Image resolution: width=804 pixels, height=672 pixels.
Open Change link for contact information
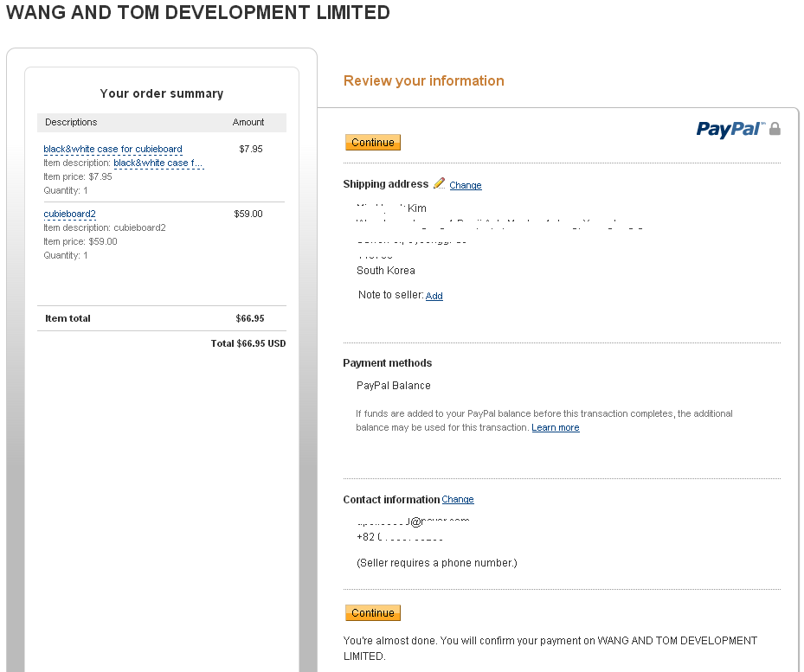coord(457,499)
